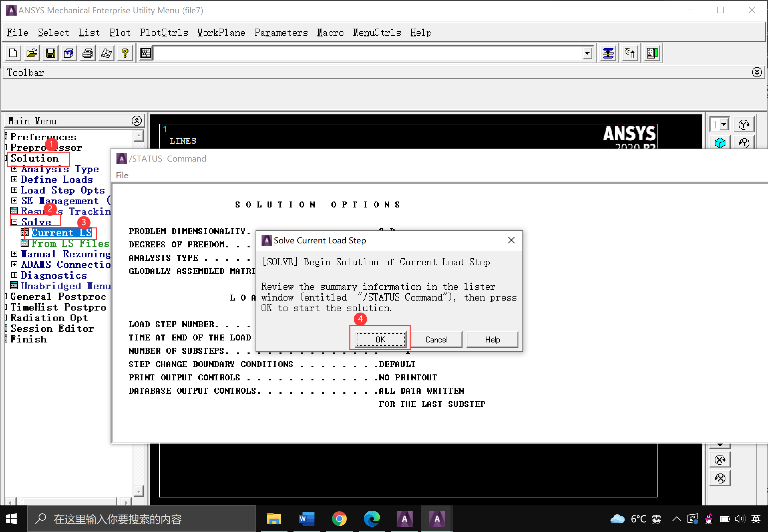Collapse the Solve tree node
Screen dimensions: 768x532
[14, 222]
